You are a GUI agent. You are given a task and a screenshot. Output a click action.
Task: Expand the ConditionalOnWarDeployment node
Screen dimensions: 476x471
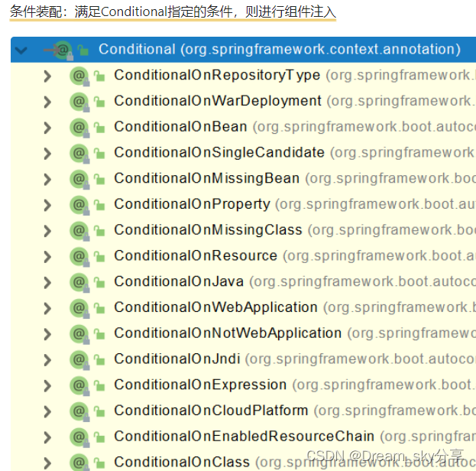(x=47, y=102)
